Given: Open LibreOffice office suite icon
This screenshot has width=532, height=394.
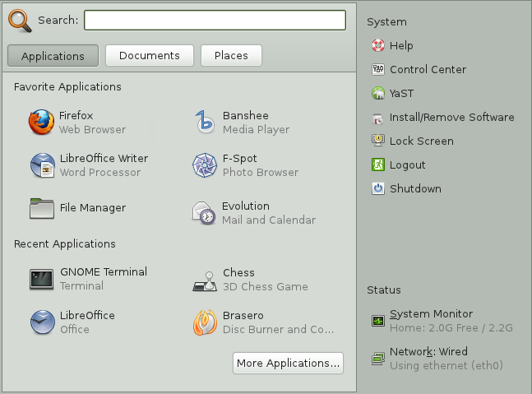Looking at the screenshot, I should point(43,322).
